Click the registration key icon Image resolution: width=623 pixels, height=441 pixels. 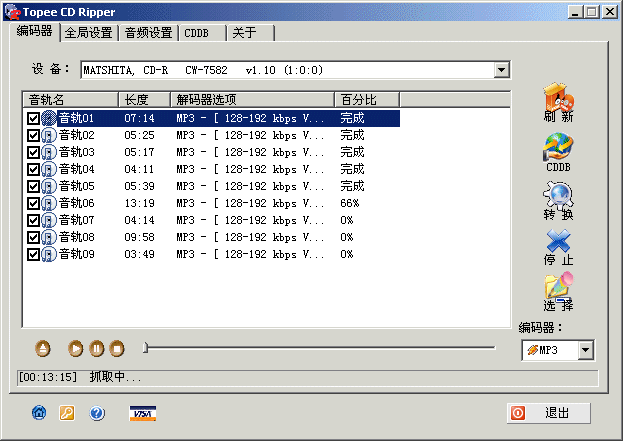(x=67, y=413)
